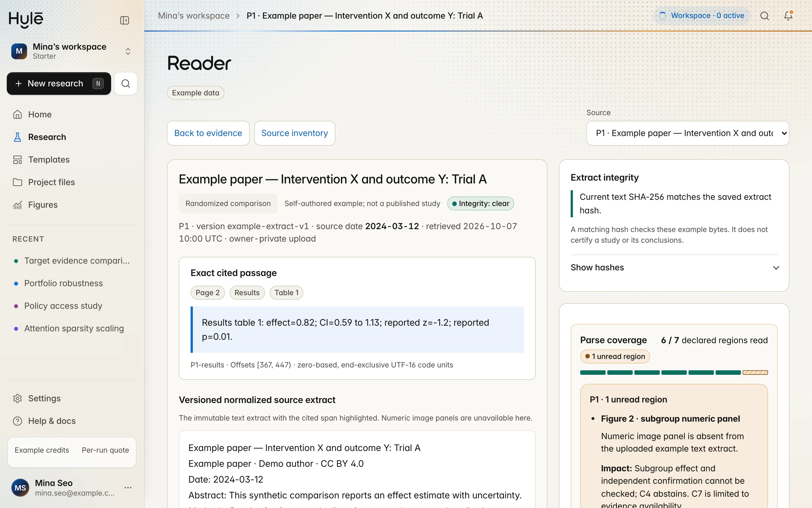Open Help & docs

72,421
